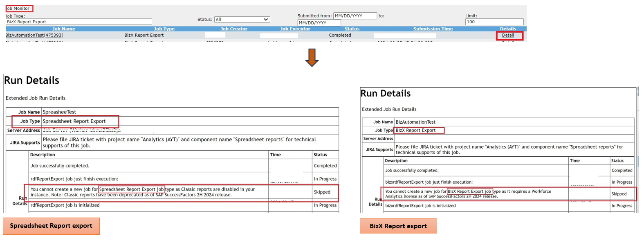The width and height of the screenshot is (644, 249).
Task: Select BizX Report Export value in Run Details table
Action: point(415,130)
